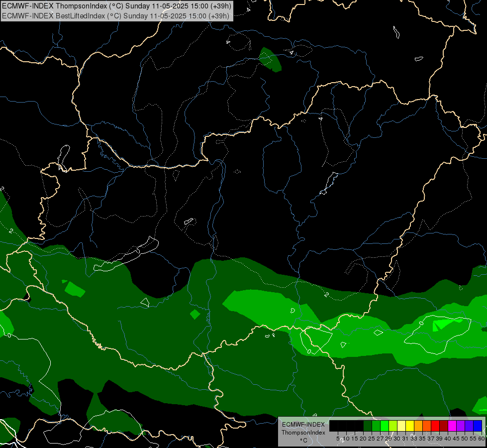The height and width of the screenshot is (448, 487).
Task: Click the legend tick label 55
Action: (x=474, y=439)
